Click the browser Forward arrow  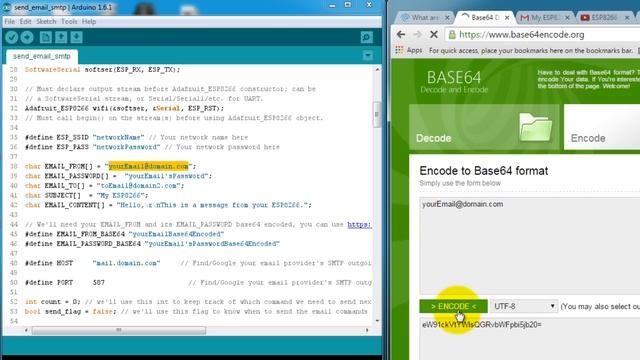click(417, 35)
